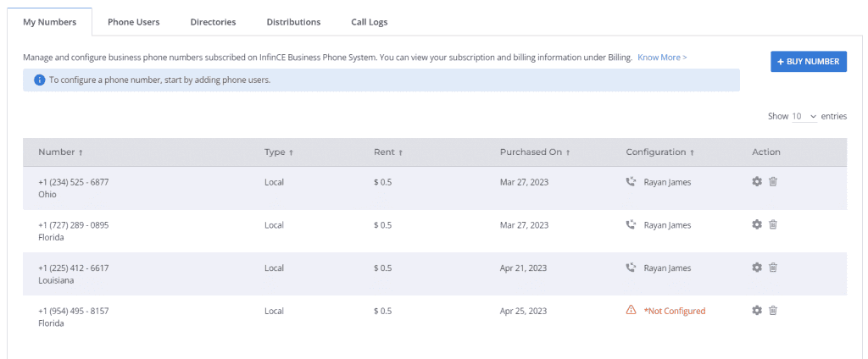Viewport: 868px width, 359px height.
Task: Select phone number +1 (225) 412 - 6617
Action: click(73, 268)
